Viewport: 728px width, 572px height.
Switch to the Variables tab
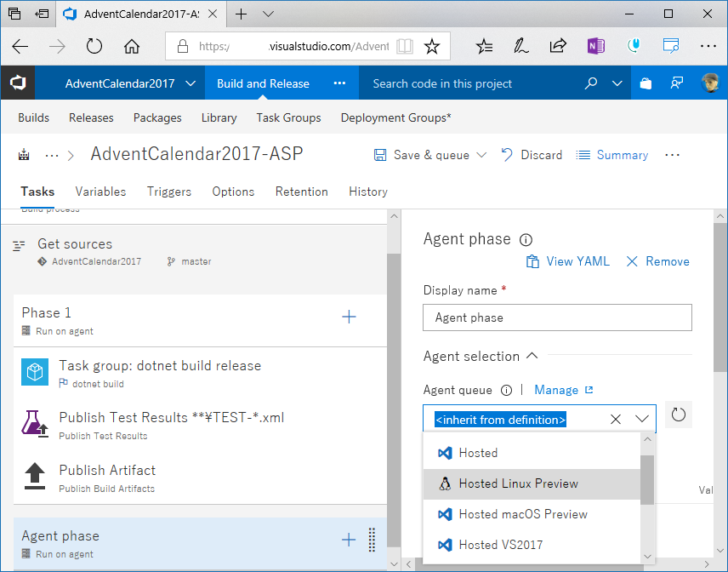point(100,192)
